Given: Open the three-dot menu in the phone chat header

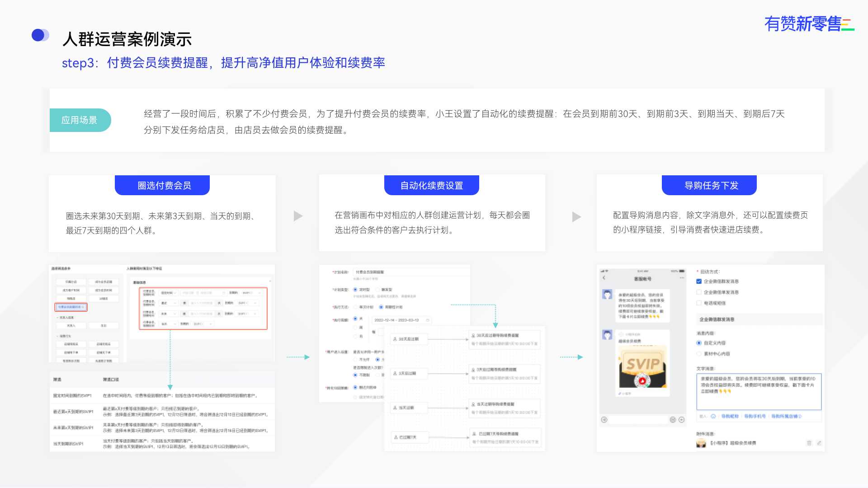Looking at the screenshot, I should pos(682,278).
